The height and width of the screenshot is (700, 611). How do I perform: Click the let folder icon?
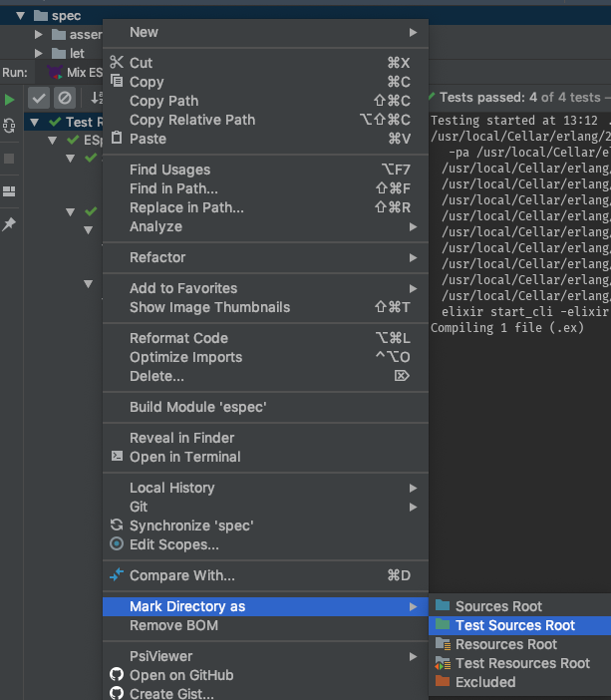click(x=59, y=54)
